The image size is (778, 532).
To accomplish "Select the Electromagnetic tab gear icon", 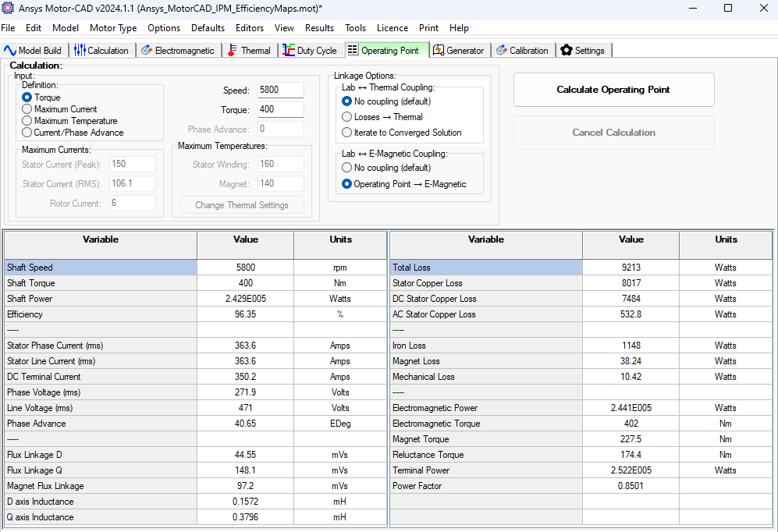I will 146,50.
